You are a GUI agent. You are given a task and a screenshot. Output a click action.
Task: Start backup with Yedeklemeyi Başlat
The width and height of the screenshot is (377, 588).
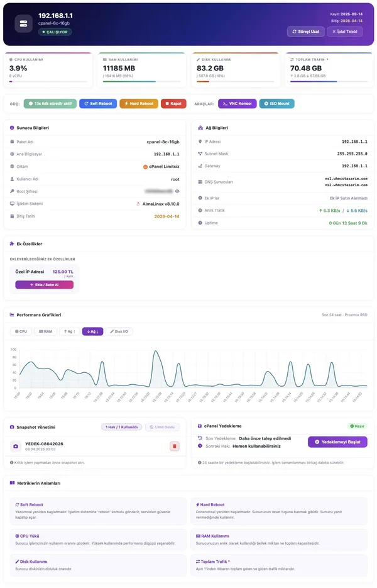click(x=337, y=442)
